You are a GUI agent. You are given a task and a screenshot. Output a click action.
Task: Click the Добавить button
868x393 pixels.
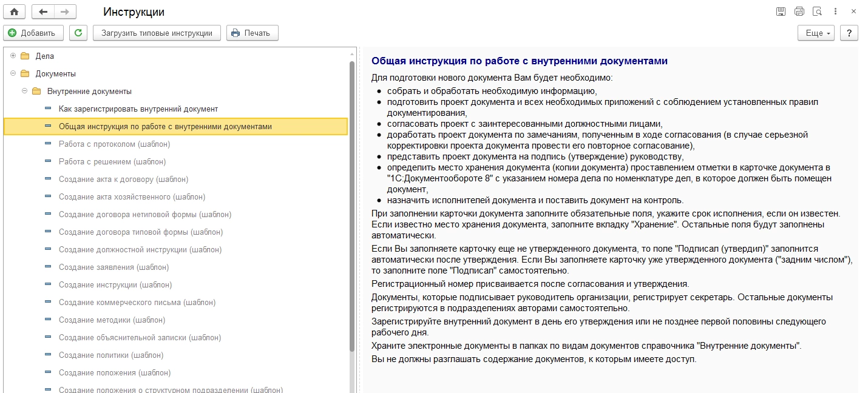coord(33,33)
